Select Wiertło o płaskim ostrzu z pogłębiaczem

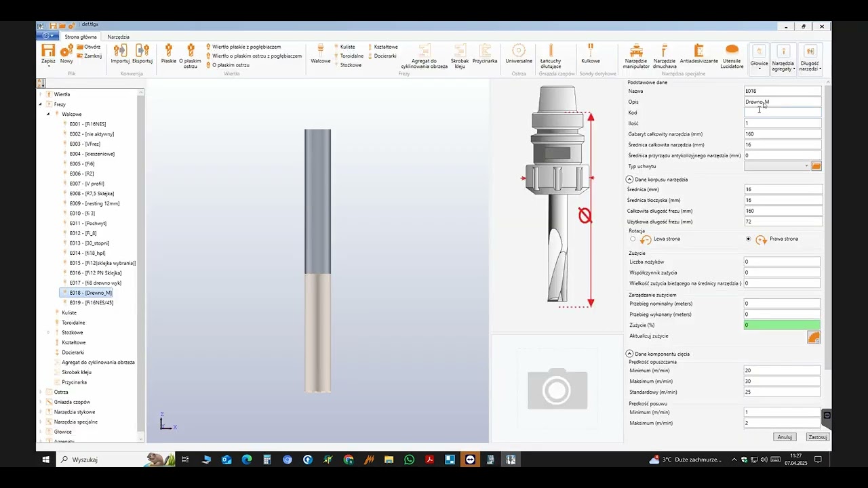254,56
